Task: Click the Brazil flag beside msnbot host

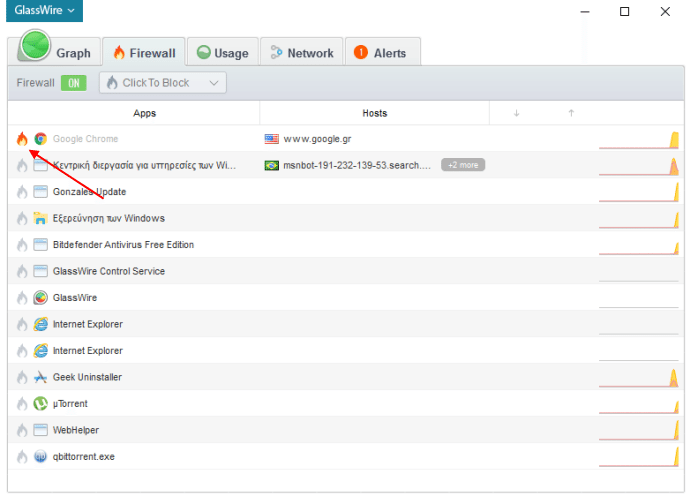Action: point(272,166)
